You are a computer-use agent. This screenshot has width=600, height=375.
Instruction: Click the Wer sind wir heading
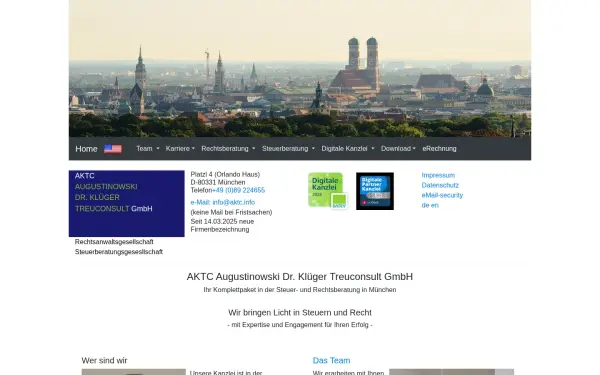[104, 360]
